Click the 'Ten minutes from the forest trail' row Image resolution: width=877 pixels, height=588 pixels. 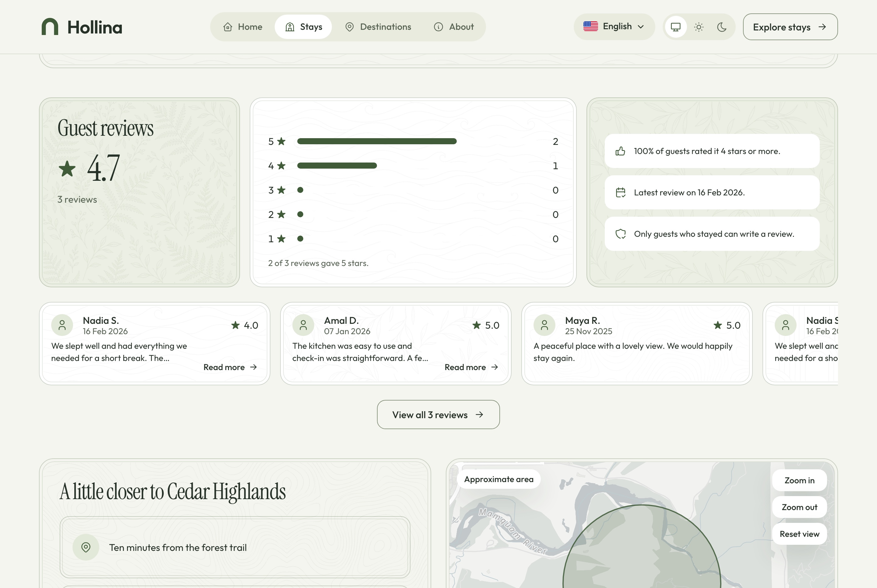(x=235, y=548)
